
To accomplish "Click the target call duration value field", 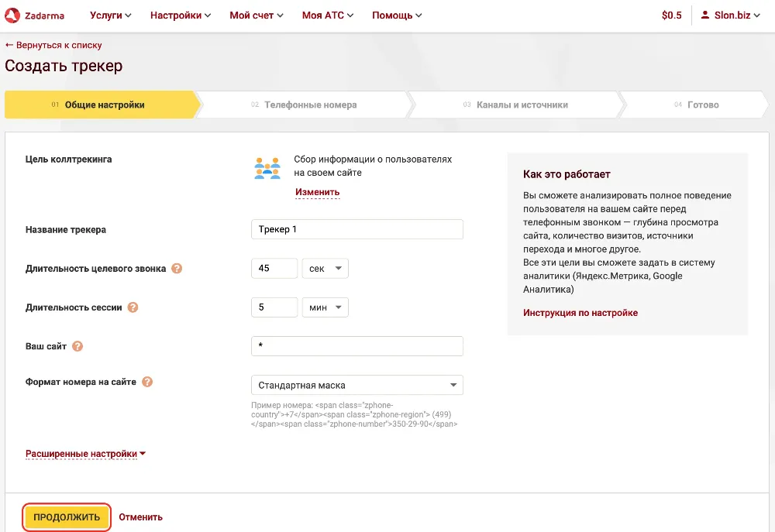I will click(x=274, y=268).
